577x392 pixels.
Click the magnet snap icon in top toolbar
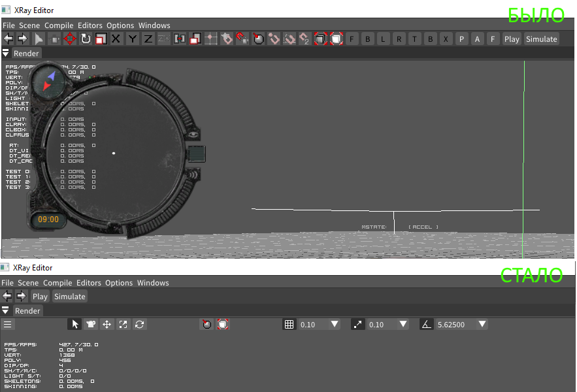coord(242,39)
